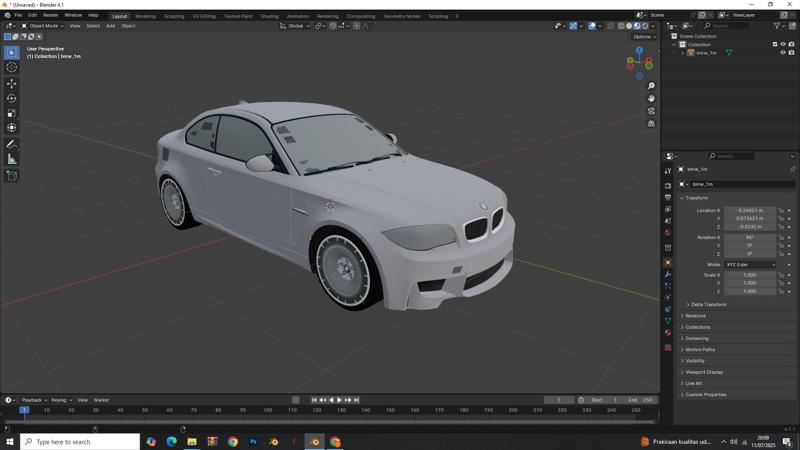The image size is (800, 450).
Task: Switch to Solid viewport shading
Action: [x=629, y=26]
